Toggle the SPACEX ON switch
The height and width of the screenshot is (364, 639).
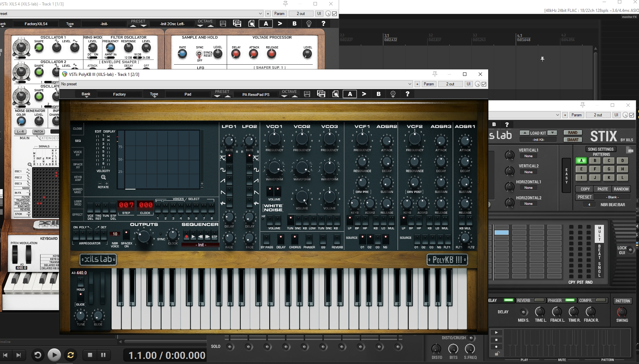click(126, 234)
